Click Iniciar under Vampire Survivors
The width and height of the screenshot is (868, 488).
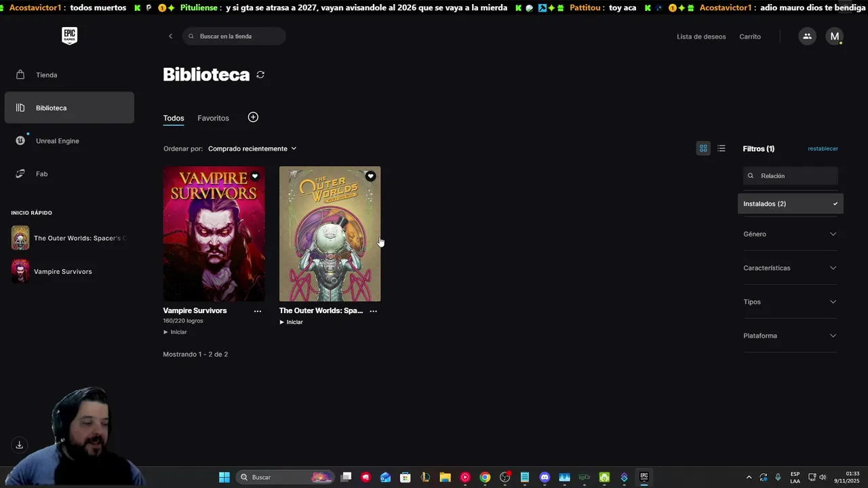point(175,332)
